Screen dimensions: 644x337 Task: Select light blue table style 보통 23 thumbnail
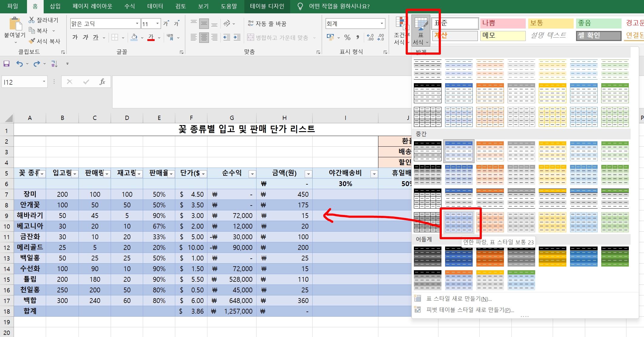click(459, 222)
